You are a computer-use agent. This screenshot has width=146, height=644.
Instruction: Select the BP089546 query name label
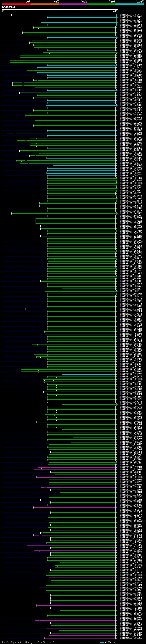(x=8, y=7)
